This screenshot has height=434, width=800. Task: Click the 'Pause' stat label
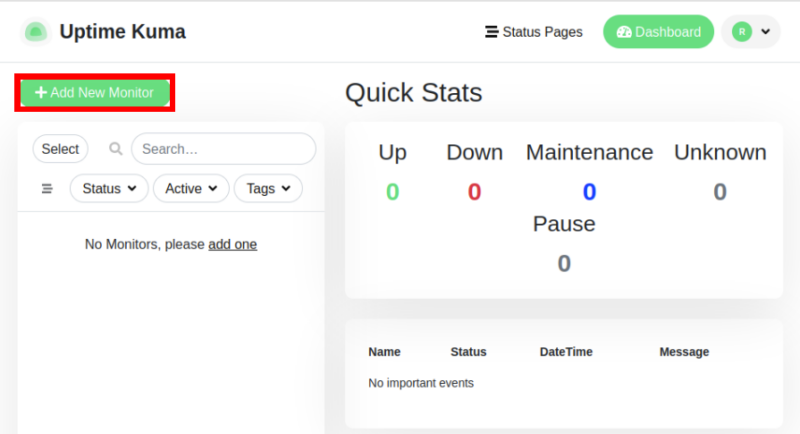pos(564,224)
